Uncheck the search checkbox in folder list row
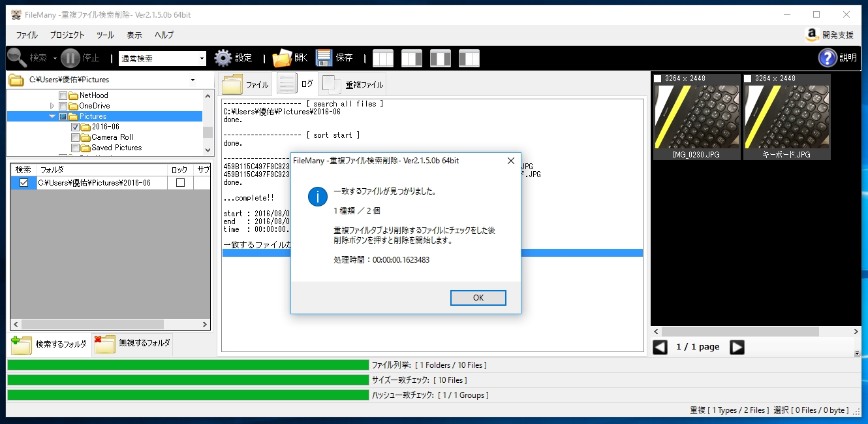 coord(23,183)
